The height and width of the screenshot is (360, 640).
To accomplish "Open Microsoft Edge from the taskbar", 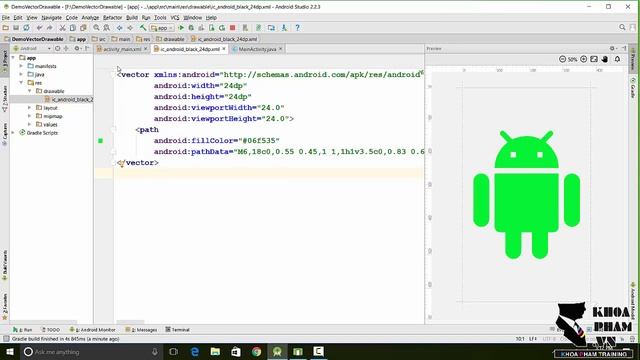I will point(195,351).
